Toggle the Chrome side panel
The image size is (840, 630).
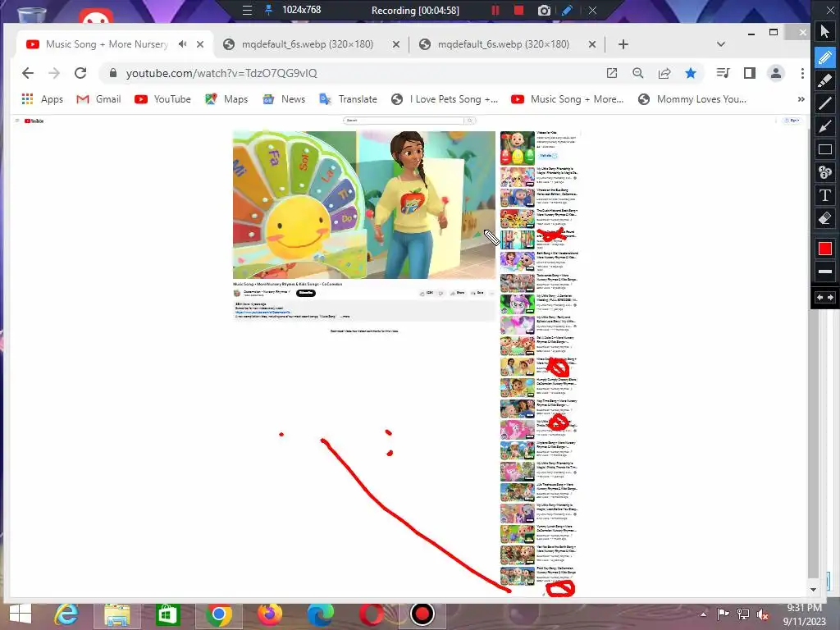click(750, 73)
